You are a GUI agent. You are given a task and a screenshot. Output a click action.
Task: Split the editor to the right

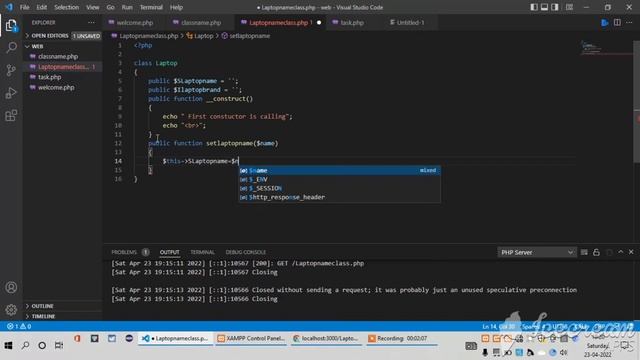point(617,22)
